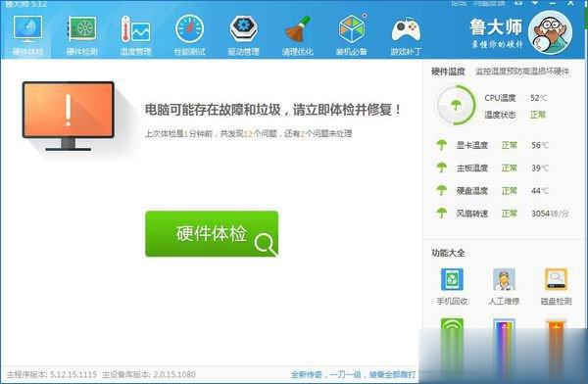Switch to the 硬件检测 tab
Screen dimensions: 588x384
[81, 35]
